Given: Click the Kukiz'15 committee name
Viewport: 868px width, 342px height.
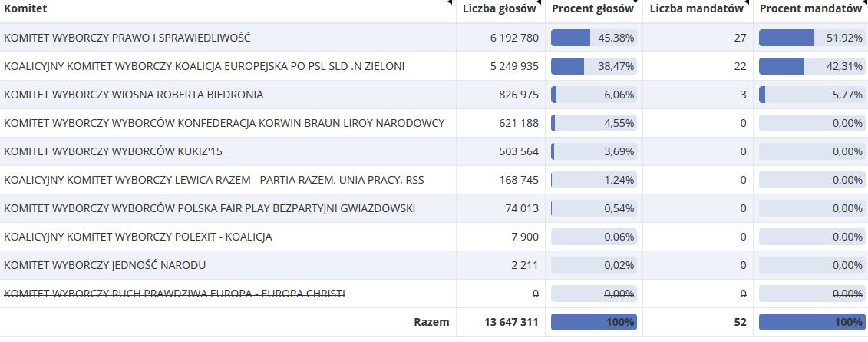Looking at the screenshot, I should tap(113, 151).
